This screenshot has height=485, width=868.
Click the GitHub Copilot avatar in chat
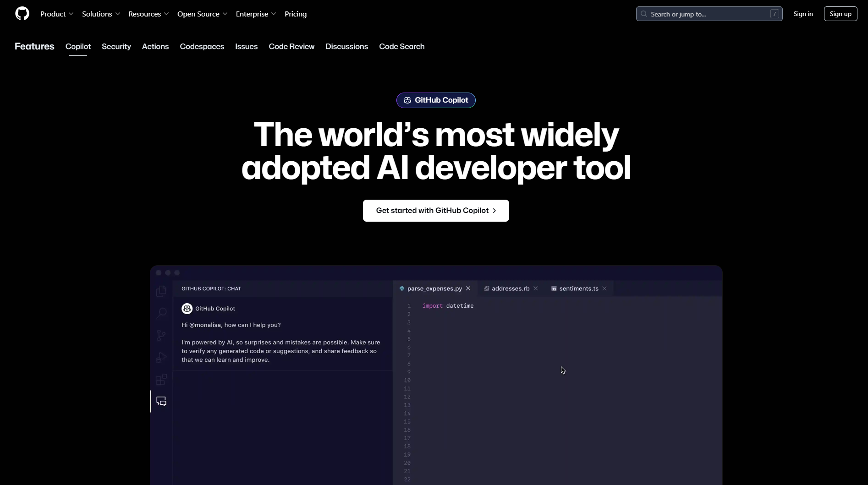(x=187, y=309)
